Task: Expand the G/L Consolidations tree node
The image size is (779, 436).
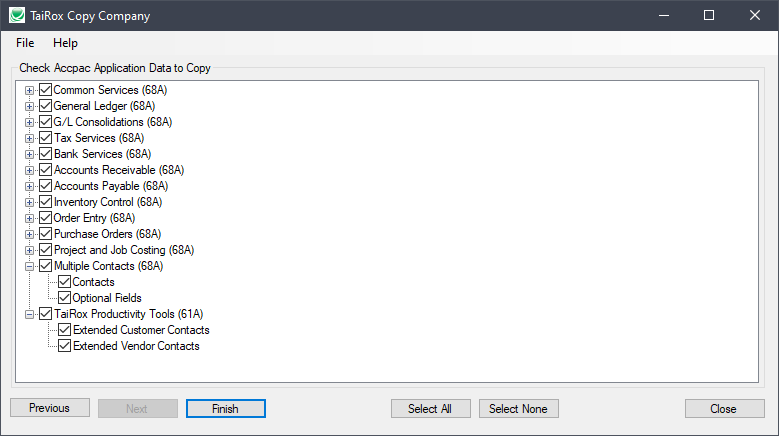Action: 29,122
